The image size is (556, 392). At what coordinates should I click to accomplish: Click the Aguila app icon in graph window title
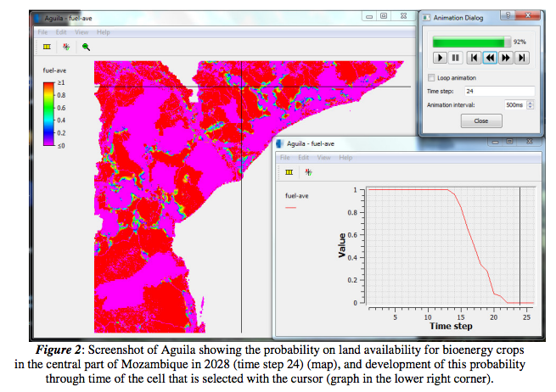[x=280, y=143]
